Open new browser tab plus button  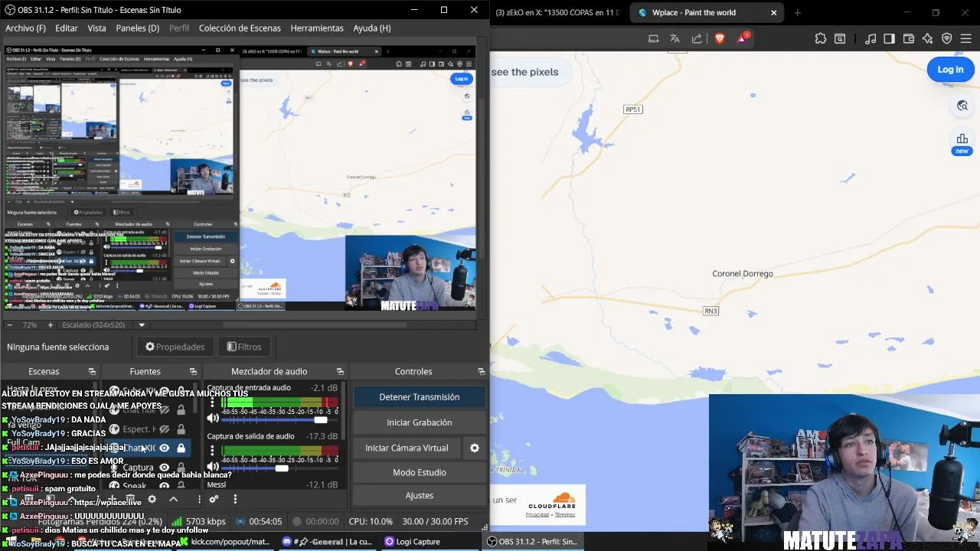coord(797,12)
